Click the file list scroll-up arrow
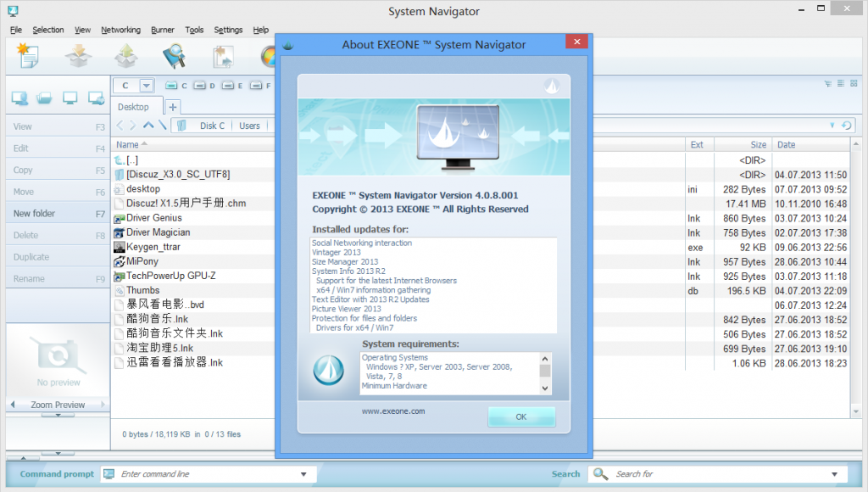868x492 pixels. pyautogui.click(x=856, y=144)
